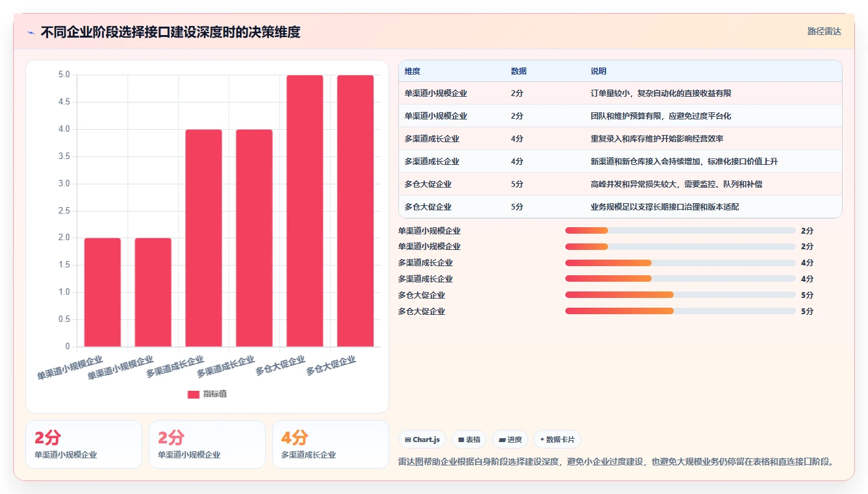The height and width of the screenshot is (494, 868).
Task: Toggle the 指标值 legend color swatch
Action: point(194,394)
